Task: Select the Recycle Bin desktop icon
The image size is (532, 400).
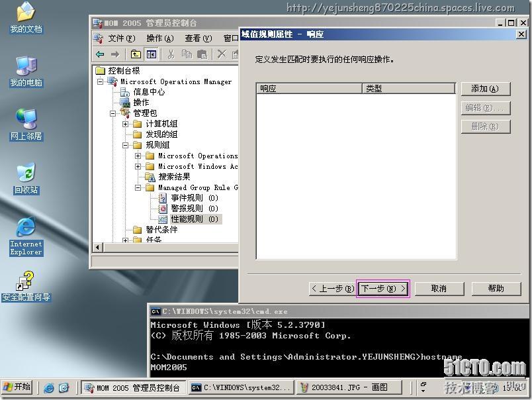Action: click(26, 179)
